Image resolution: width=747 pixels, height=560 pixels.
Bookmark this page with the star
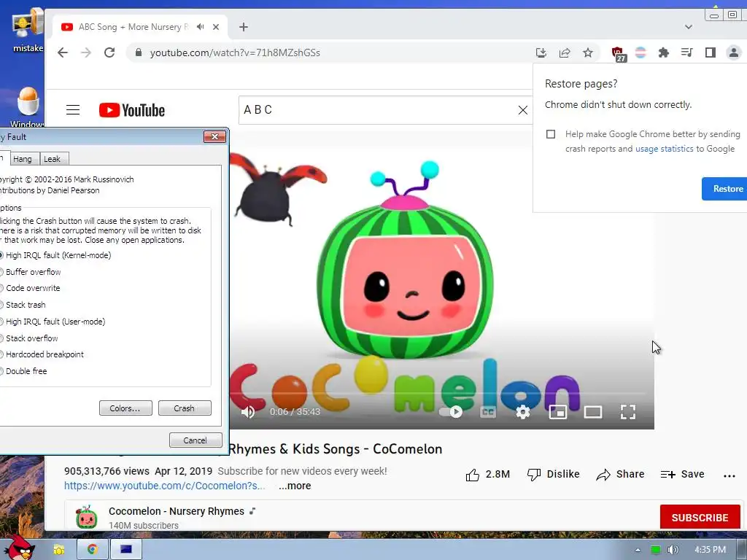pyautogui.click(x=588, y=52)
